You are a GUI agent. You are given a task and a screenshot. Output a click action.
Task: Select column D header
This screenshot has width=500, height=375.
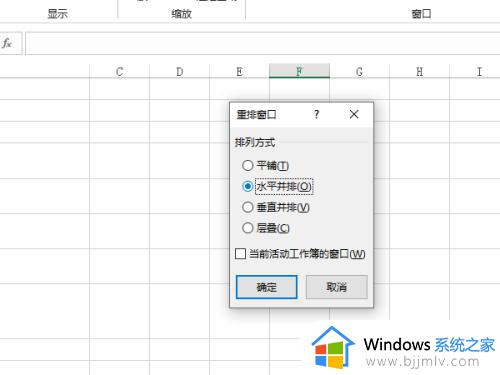point(179,72)
